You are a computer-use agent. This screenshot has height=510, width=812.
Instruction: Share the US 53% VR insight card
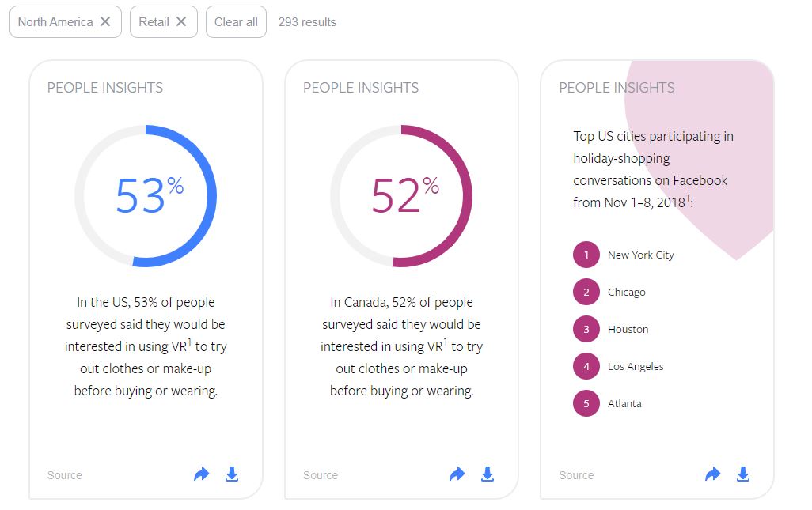point(202,474)
